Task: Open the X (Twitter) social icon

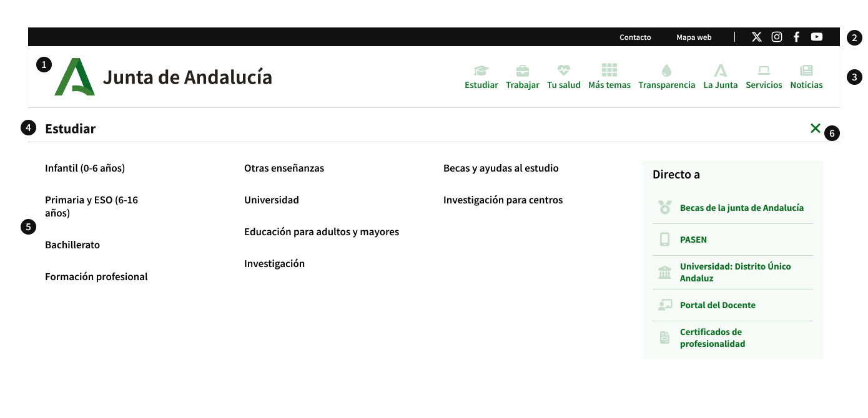Action: click(x=757, y=37)
